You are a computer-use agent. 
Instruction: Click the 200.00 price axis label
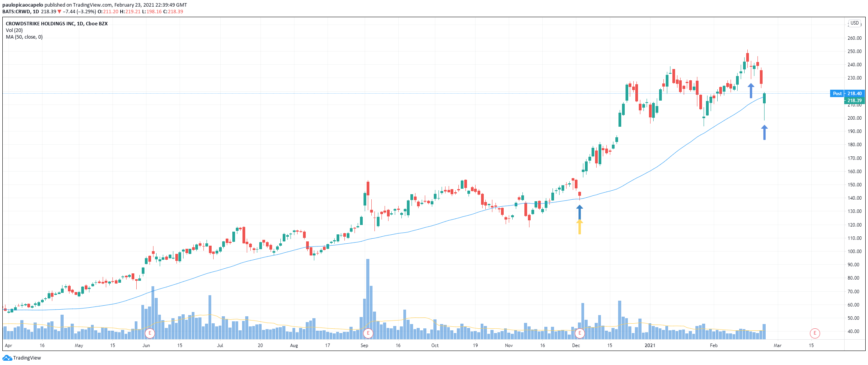[854, 118]
